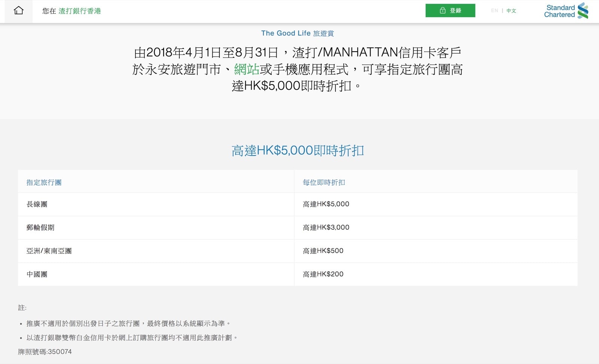
Task: Select The Good Life 旅遊賞 heading
Action: 298,33
